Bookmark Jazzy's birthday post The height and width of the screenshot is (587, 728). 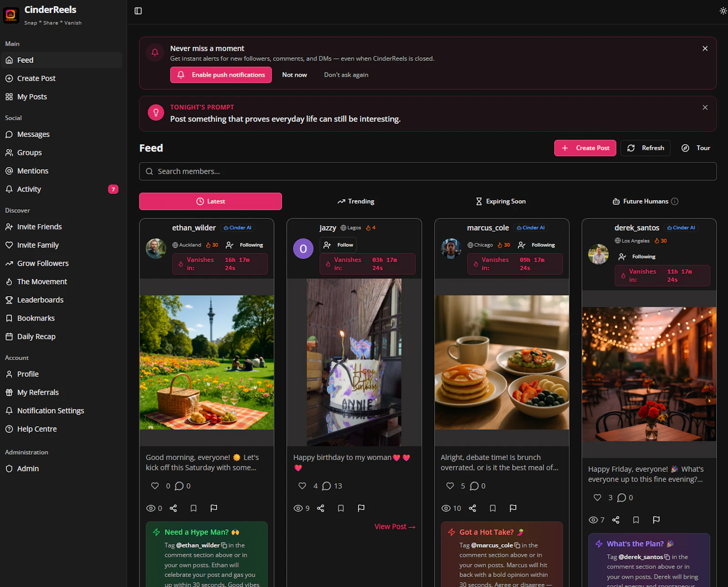pos(341,508)
